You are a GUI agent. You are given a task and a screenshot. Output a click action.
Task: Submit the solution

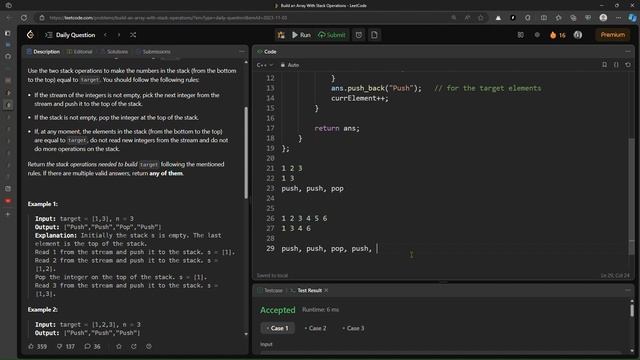(x=332, y=35)
